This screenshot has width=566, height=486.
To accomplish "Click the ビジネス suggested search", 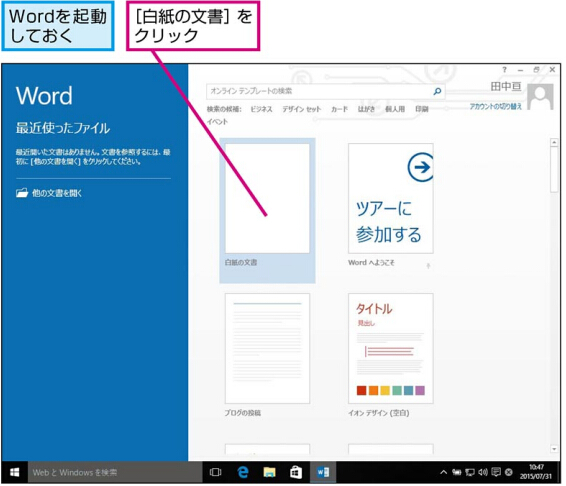I will 261,109.
